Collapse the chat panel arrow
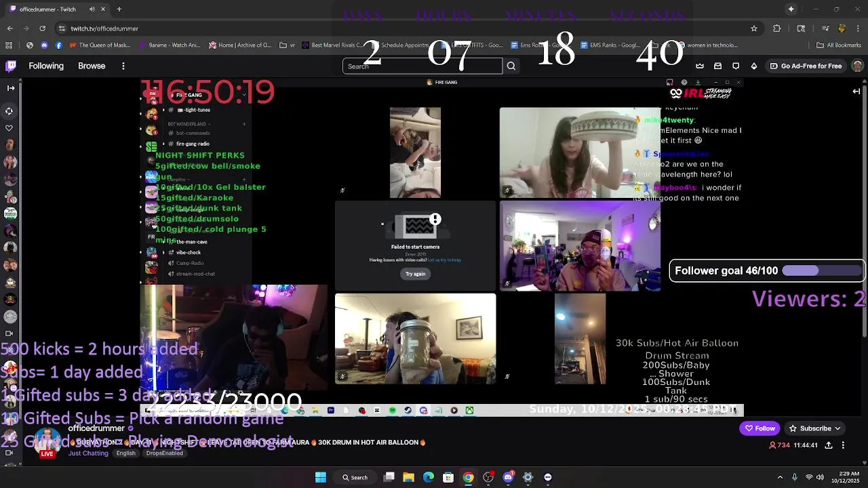 point(856,91)
